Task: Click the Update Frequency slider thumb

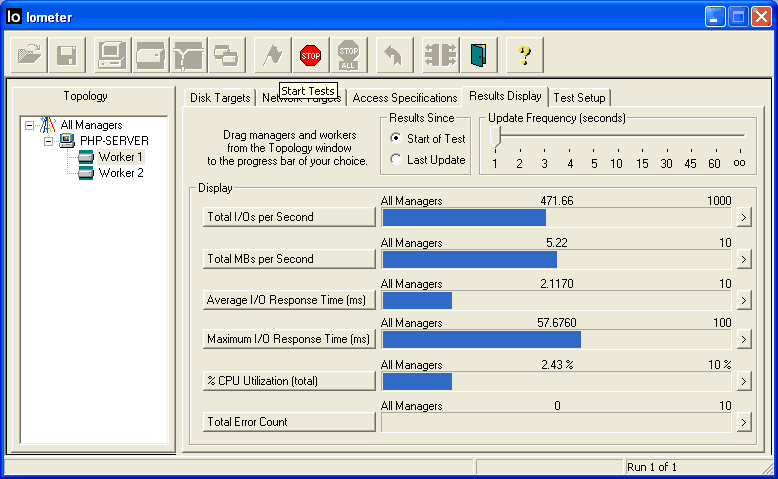Action: point(496,137)
